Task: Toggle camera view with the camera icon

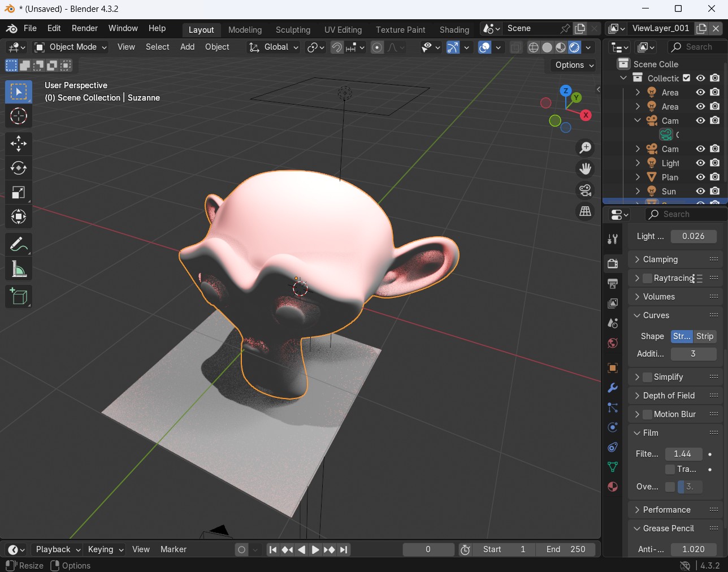Action: point(586,190)
